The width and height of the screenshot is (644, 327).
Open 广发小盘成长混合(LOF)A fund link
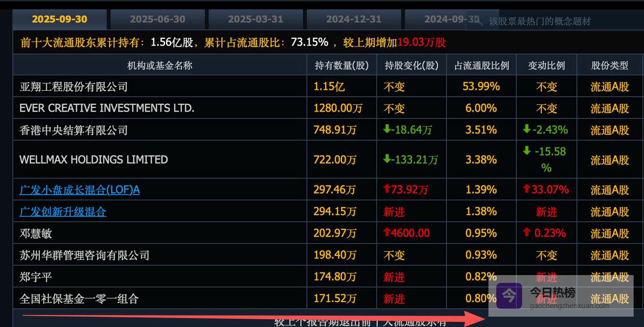79,190
